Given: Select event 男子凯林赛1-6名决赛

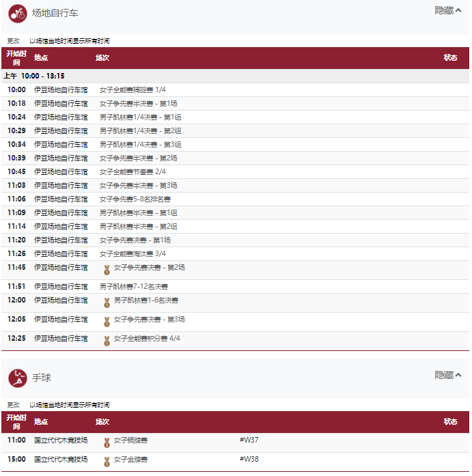Looking at the screenshot, I should (146, 300).
